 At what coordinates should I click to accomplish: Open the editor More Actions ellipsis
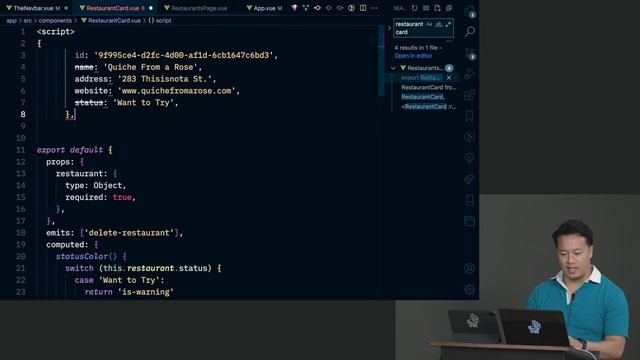click(x=374, y=8)
